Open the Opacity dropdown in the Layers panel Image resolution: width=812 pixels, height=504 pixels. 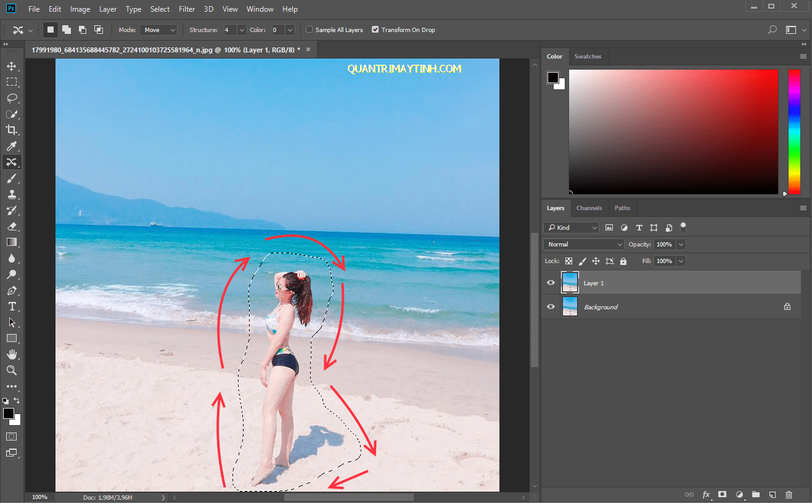click(x=681, y=244)
